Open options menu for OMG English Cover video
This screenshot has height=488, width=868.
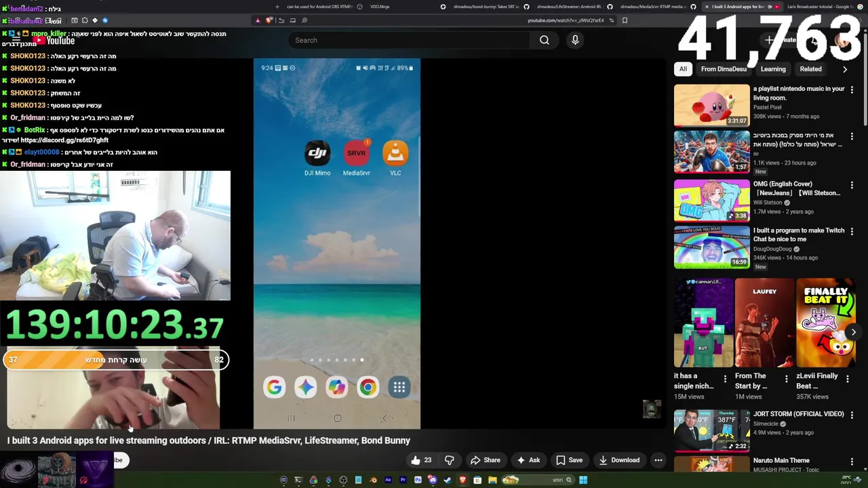(852, 184)
